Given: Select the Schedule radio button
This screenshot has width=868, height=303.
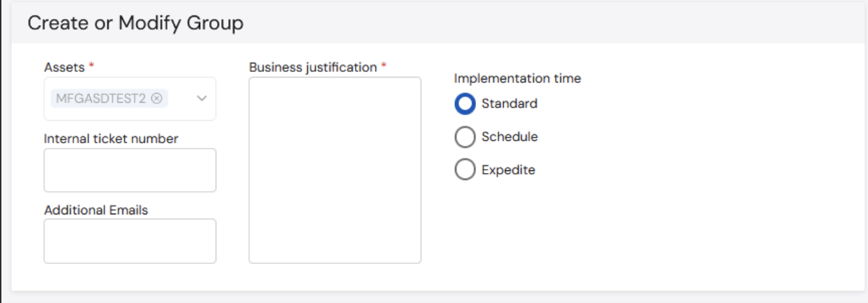Looking at the screenshot, I should 465,138.
